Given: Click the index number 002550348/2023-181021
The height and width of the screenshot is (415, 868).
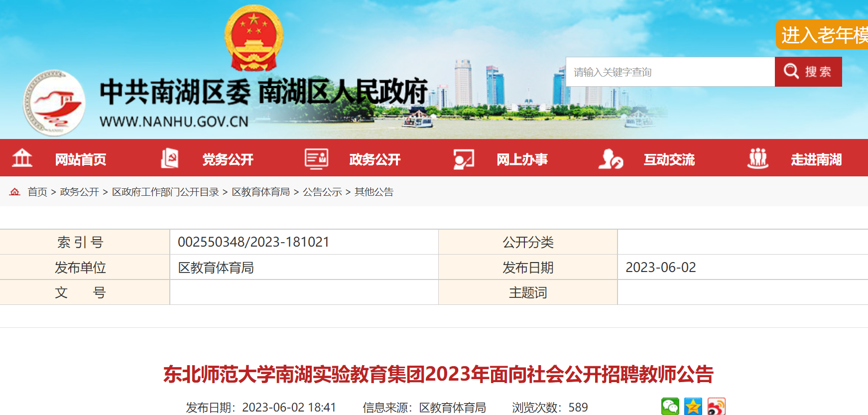Looking at the screenshot, I should pos(253,242).
